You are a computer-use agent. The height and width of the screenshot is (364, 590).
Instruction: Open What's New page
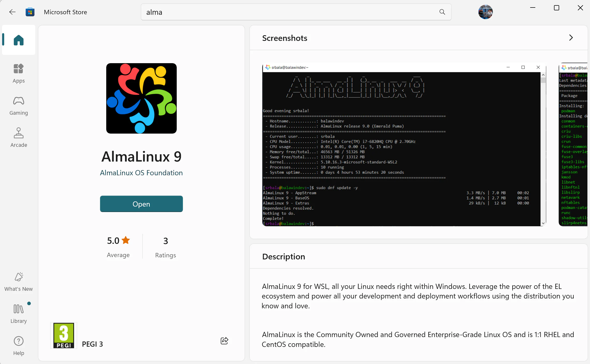tap(19, 282)
